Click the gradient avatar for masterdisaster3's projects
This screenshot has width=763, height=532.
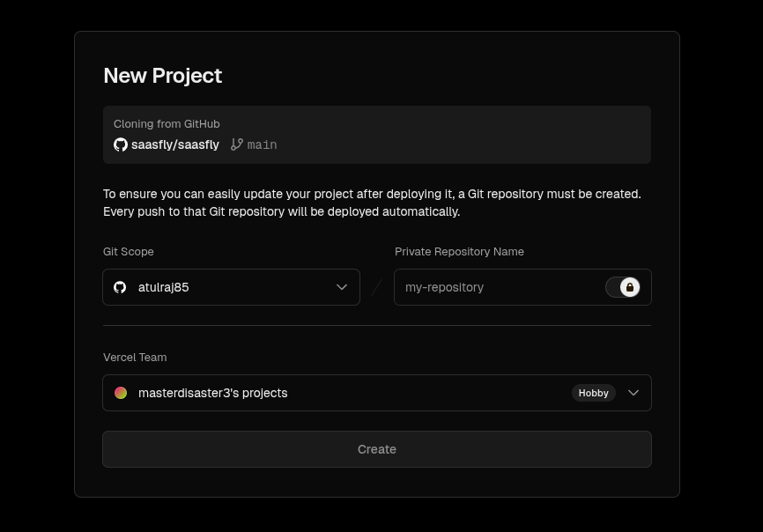point(121,393)
